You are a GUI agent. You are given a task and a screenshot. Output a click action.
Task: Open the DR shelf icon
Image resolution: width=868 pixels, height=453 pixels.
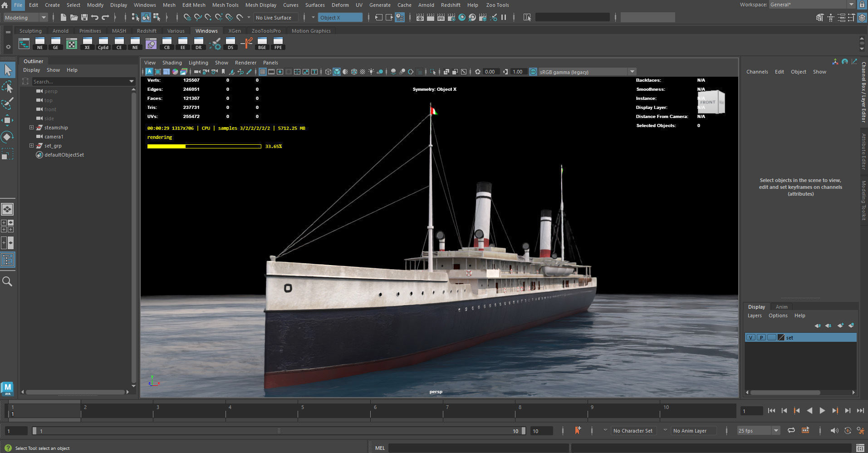[198, 44]
